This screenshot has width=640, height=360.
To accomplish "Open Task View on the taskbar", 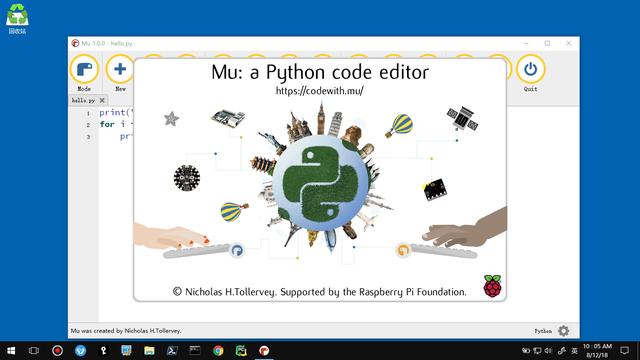I will pyautogui.click(x=34, y=351).
